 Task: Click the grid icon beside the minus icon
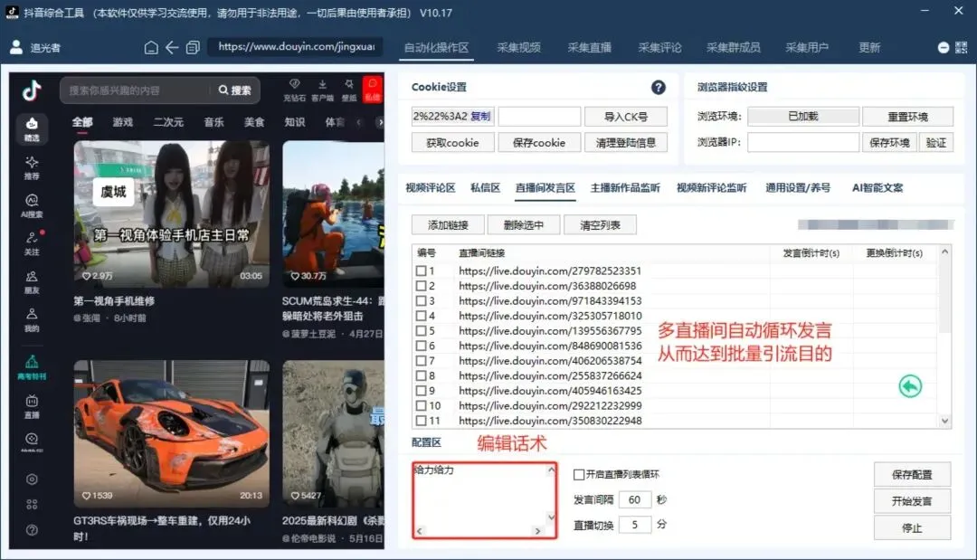point(962,48)
